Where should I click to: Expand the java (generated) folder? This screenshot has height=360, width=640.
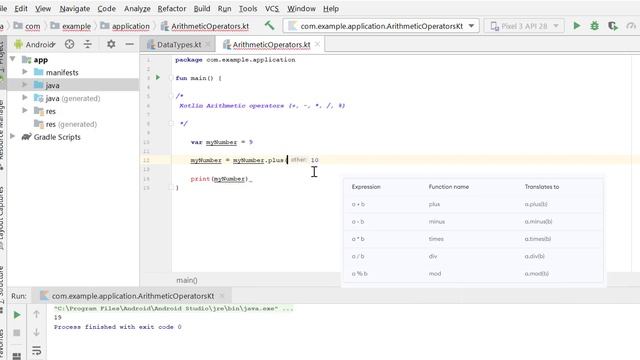25,98
